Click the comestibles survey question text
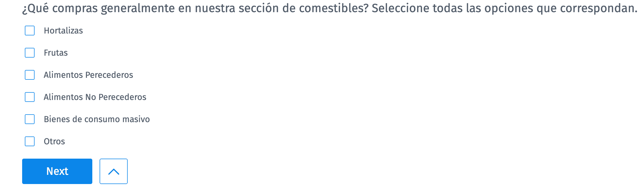 [329, 8]
